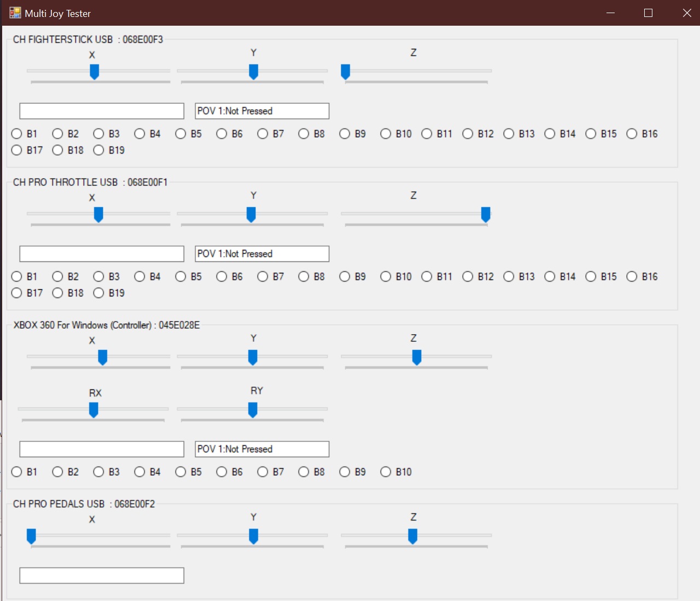Click the RY axis slider of XBOX 360 controller

[252, 410]
